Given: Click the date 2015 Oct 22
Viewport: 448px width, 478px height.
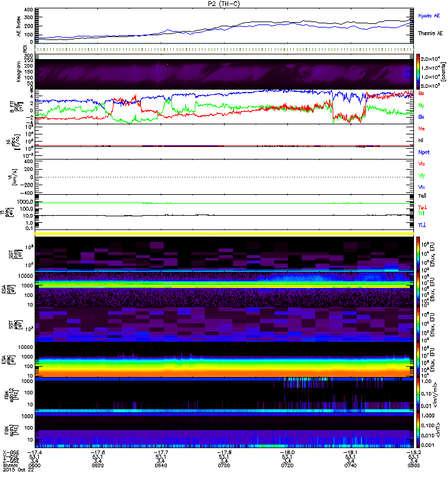Looking at the screenshot, I should pyautogui.click(x=19, y=470).
